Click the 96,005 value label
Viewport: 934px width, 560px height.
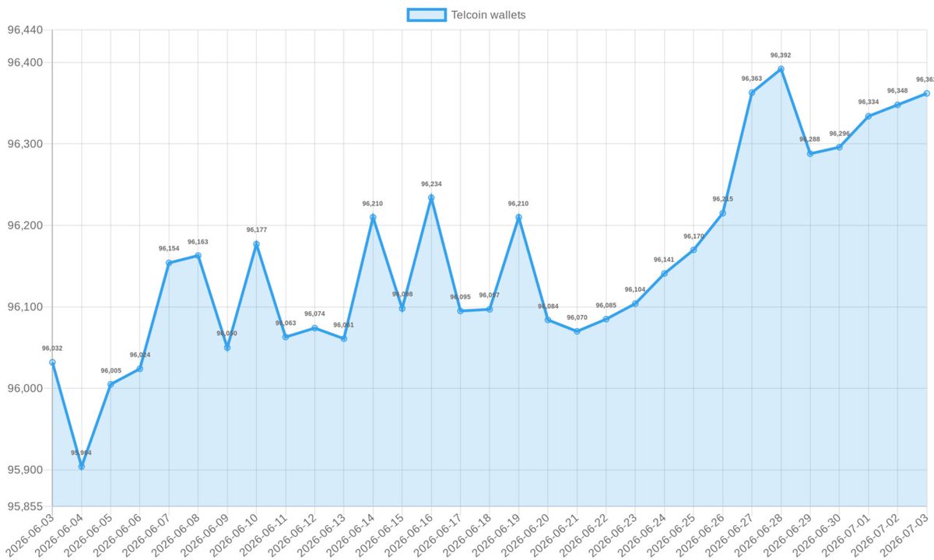[111, 371]
